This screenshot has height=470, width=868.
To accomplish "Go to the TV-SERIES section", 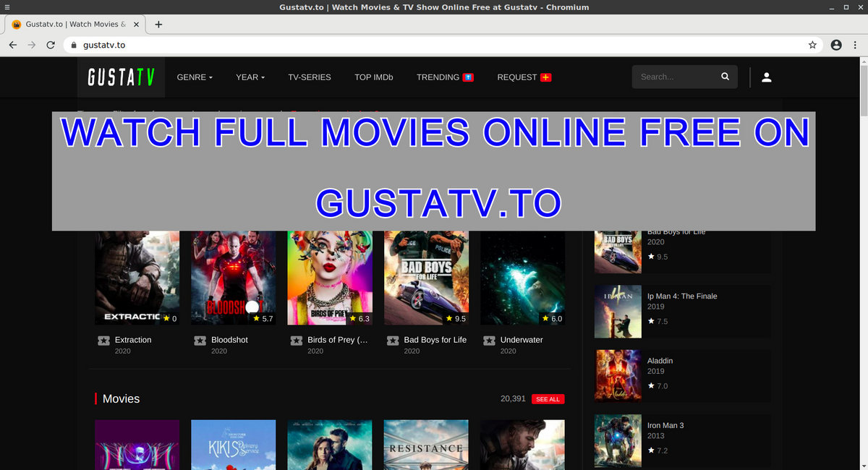I will tap(310, 77).
